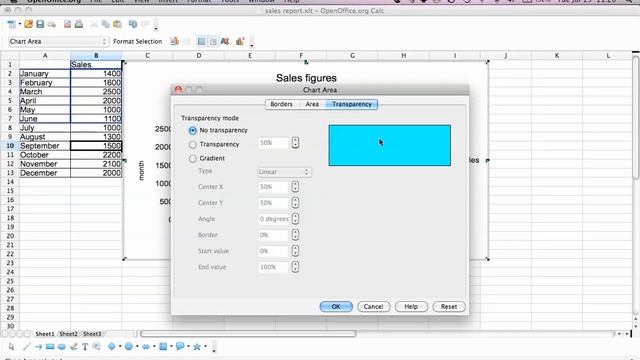640x360 pixels.
Task: Click the Block Arrows icon
Action: pos(146,347)
